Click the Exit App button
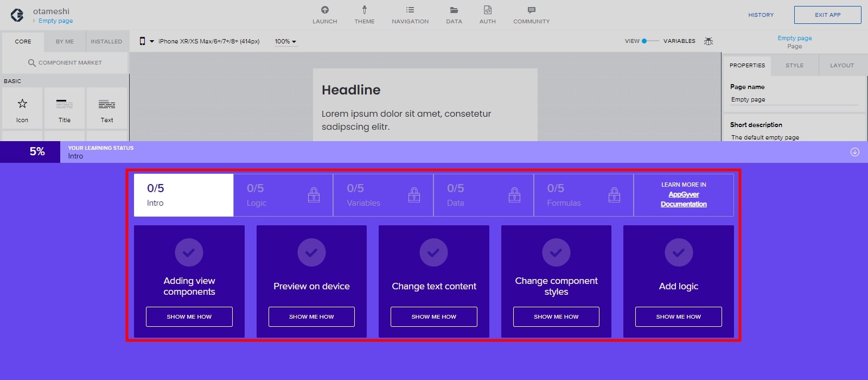 tap(827, 15)
